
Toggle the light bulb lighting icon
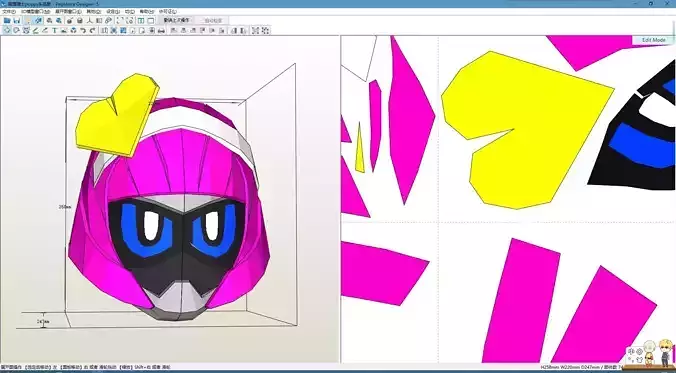point(27,21)
